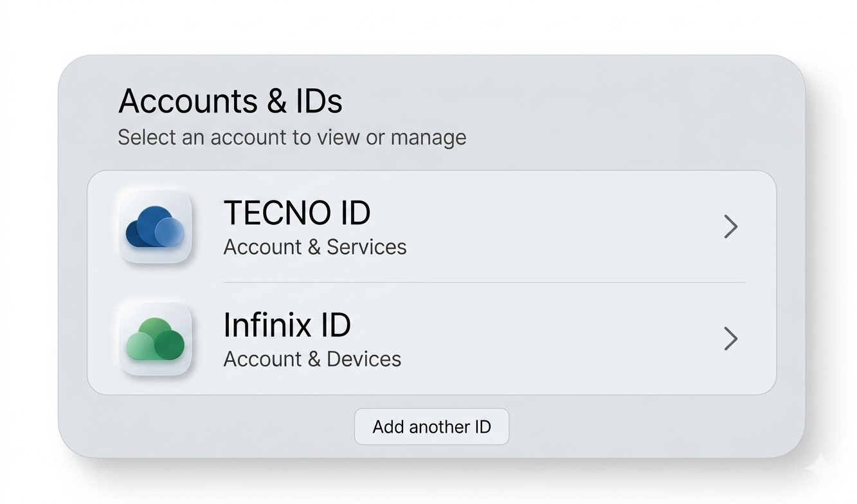Screen dimensions: 857x504
Task: Open the green Infinix ID cloud icon
Action: click(156, 339)
